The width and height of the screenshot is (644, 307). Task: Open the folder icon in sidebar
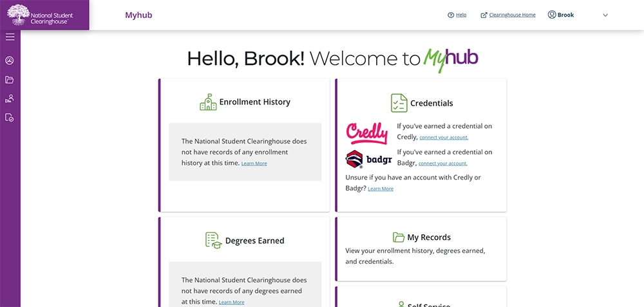click(x=10, y=80)
